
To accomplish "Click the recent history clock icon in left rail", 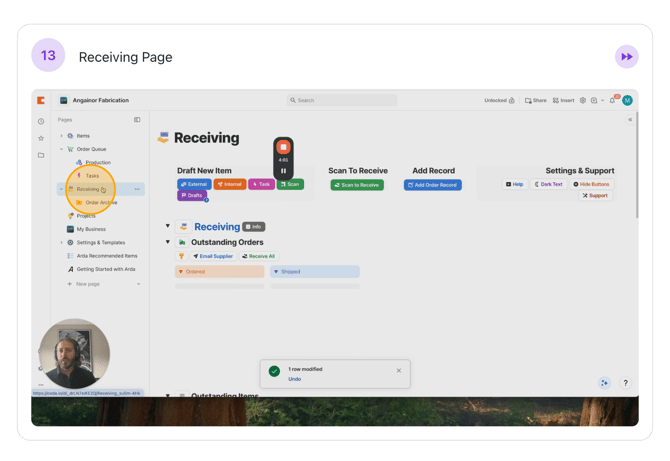I will point(41,121).
